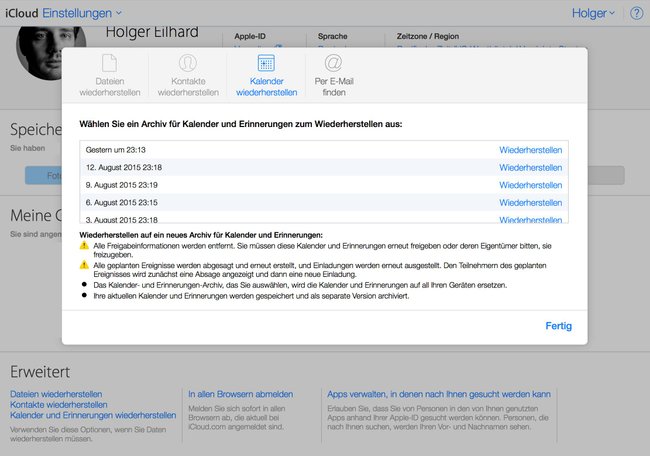650x456 pixels.
Task: Restore the archive from Gestern um 23:13
Action: [x=531, y=150]
